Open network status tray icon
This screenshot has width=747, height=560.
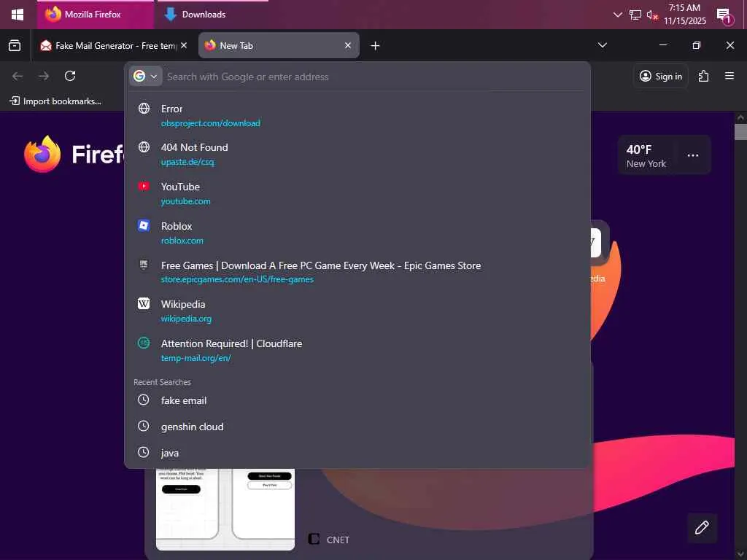[635, 15]
